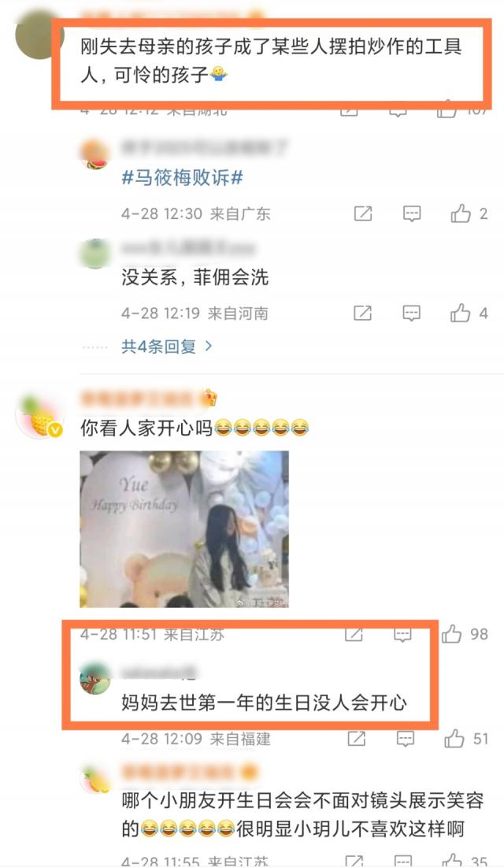This screenshot has width=504, height=868.
Task: View pineapple avatar verified user's profile
Action: tap(39, 418)
